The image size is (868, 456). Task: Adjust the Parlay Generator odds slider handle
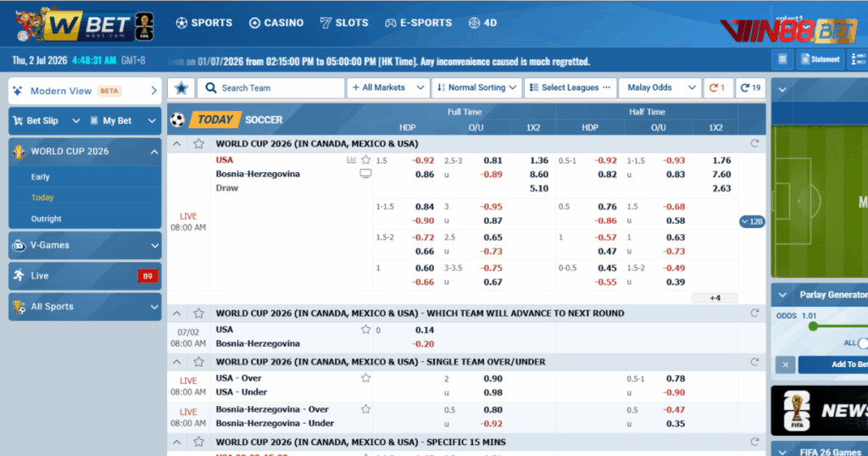(x=813, y=326)
